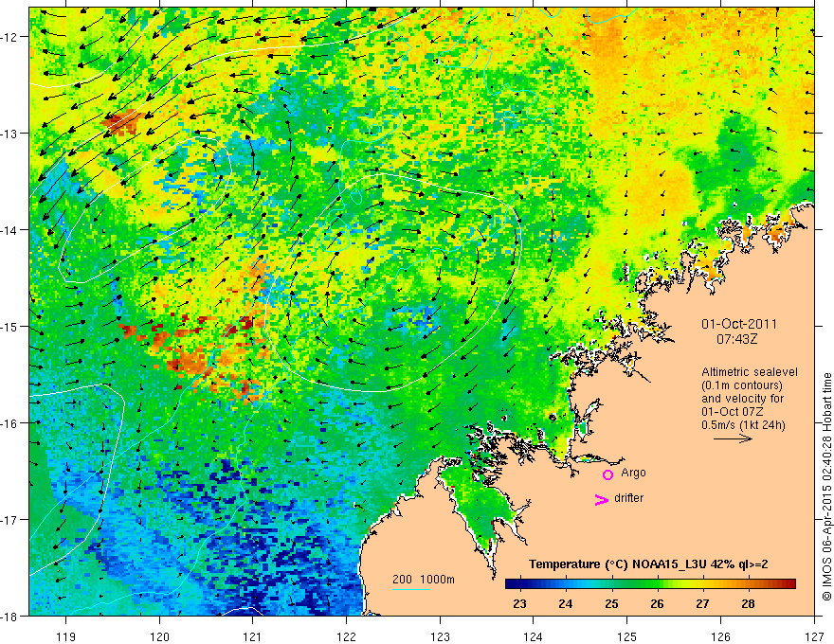Image resolution: width=834 pixels, height=644 pixels.
Task: Click the 0.5m/s (1kt 24h) text
Action: click(x=743, y=425)
